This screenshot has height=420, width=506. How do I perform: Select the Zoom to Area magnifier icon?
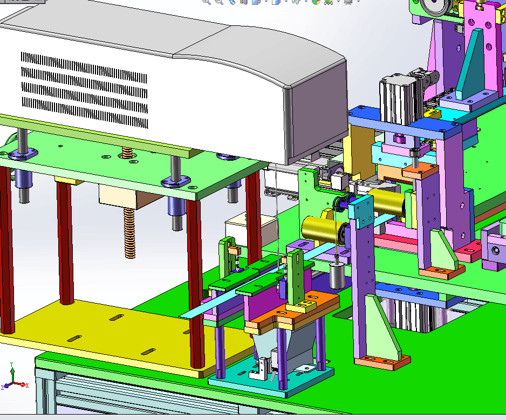click(x=219, y=2)
